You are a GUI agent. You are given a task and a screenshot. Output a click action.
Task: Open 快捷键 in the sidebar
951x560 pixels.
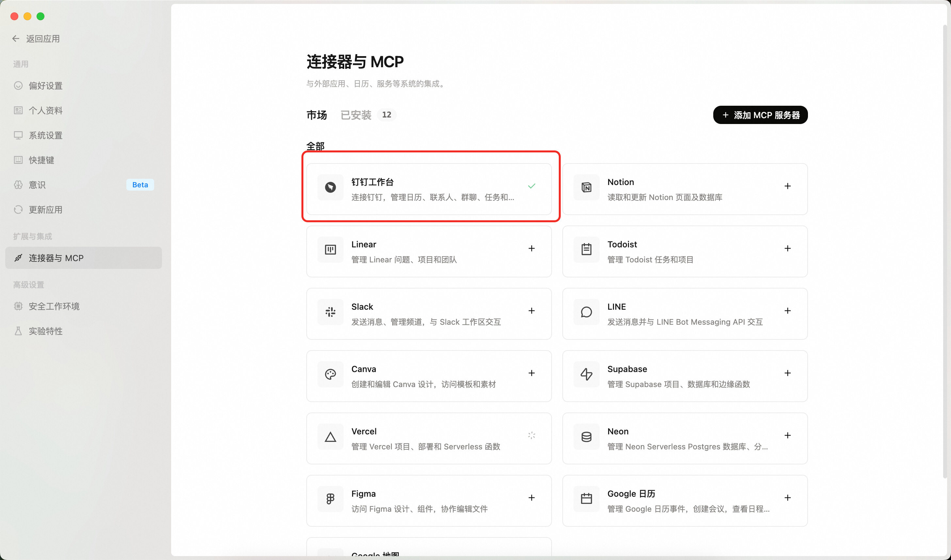83,160
